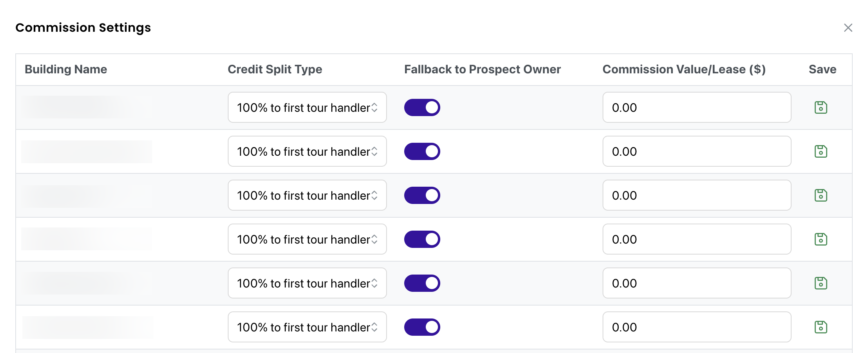Click the save icon in the first row
Screen dimensions: 868x353
pyautogui.click(x=821, y=107)
